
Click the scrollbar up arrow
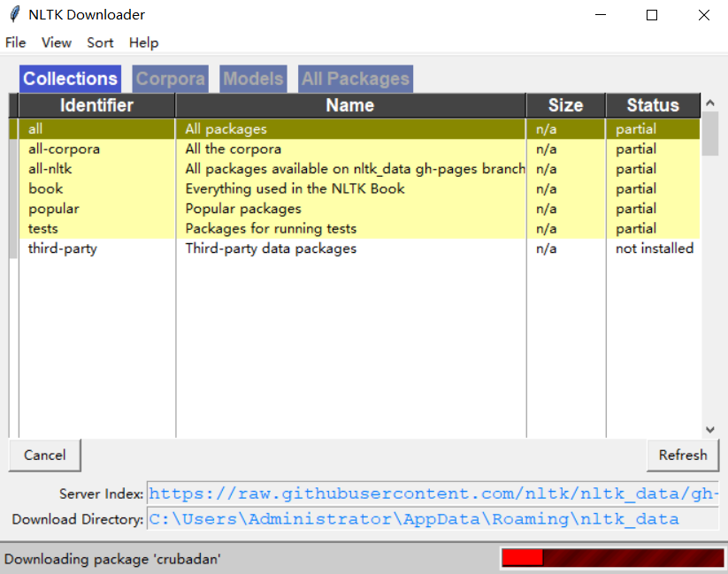pos(710,104)
